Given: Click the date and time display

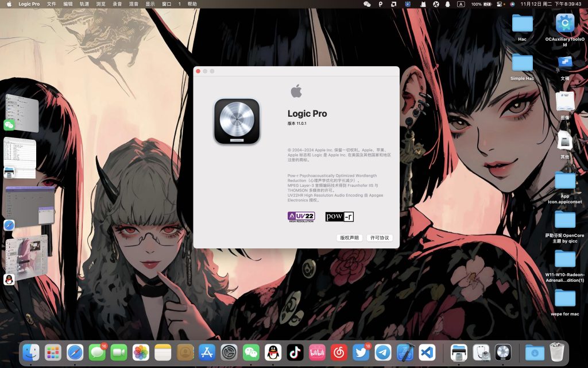Looking at the screenshot, I should click(x=551, y=4).
